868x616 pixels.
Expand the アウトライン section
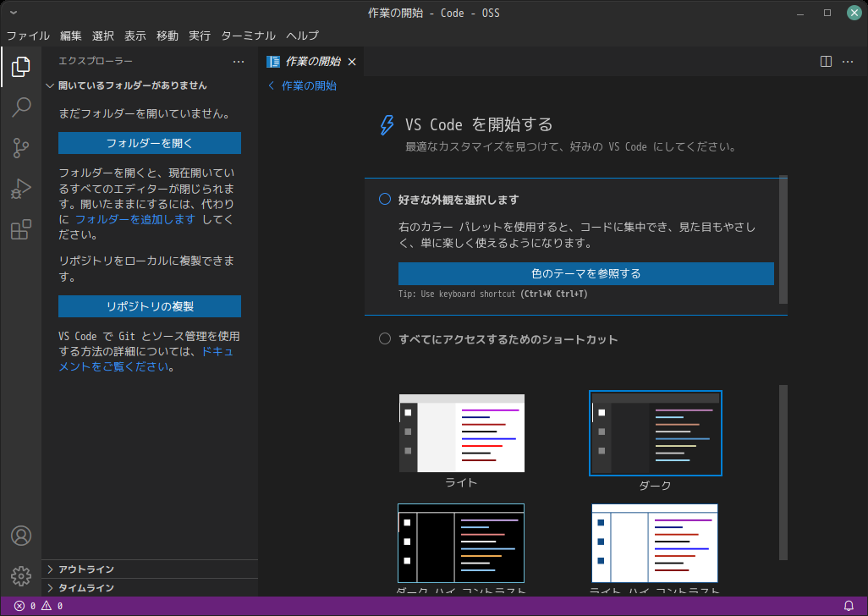tap(150, 569)
